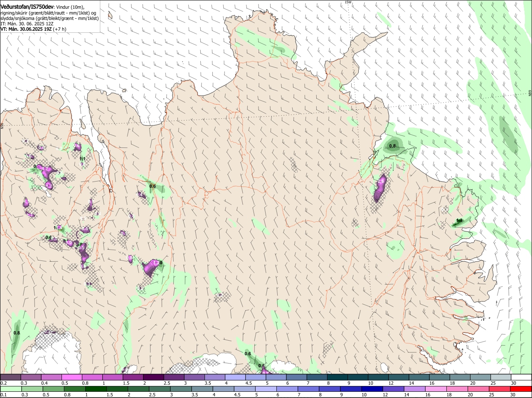Select the 1.5 magenta snow legend swatch
This screenshot has height=398, width=532.
pos(133,377)
